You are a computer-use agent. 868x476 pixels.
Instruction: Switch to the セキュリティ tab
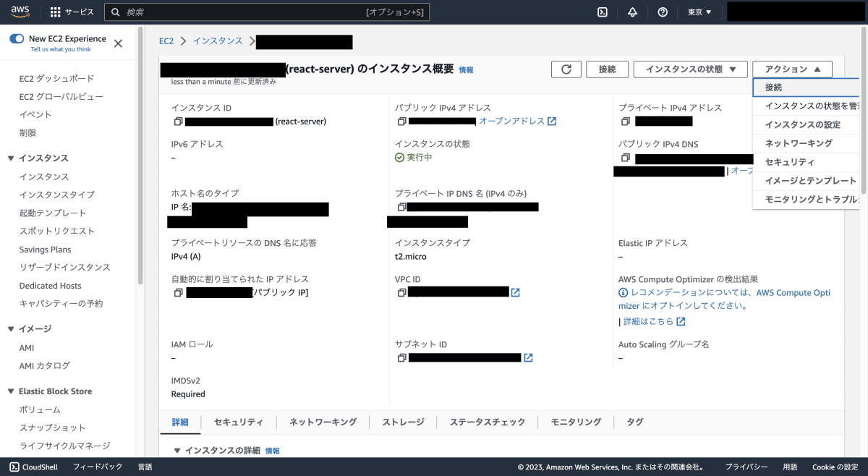coord(239,422)
